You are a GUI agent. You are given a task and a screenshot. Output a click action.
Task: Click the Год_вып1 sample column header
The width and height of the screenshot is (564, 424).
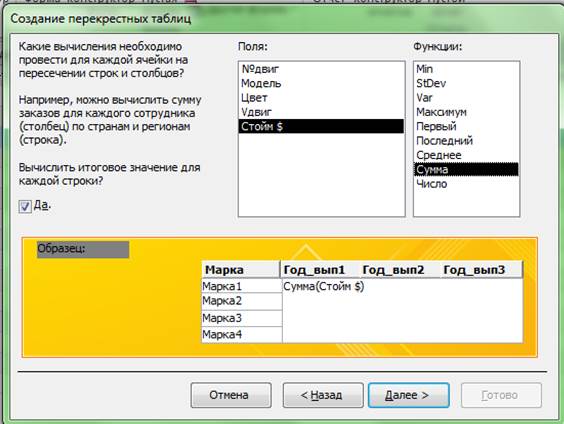(x=319, y=270)
